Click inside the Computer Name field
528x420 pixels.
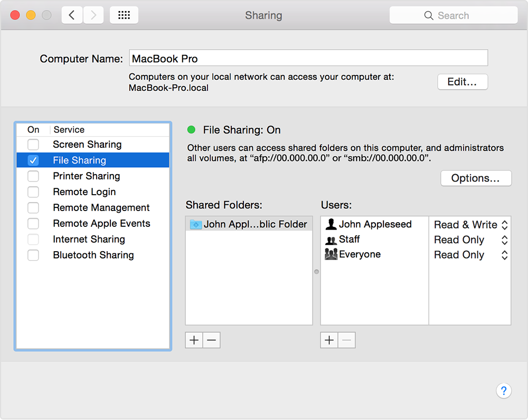point(308,58)
